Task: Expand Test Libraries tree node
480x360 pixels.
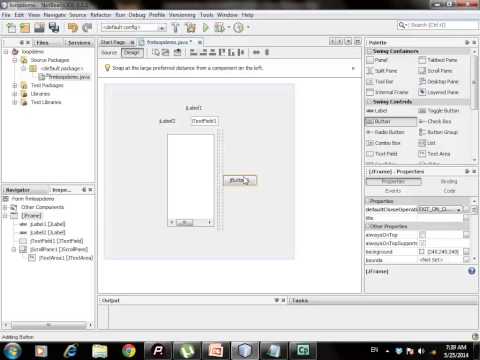Action: coord(15,102)
